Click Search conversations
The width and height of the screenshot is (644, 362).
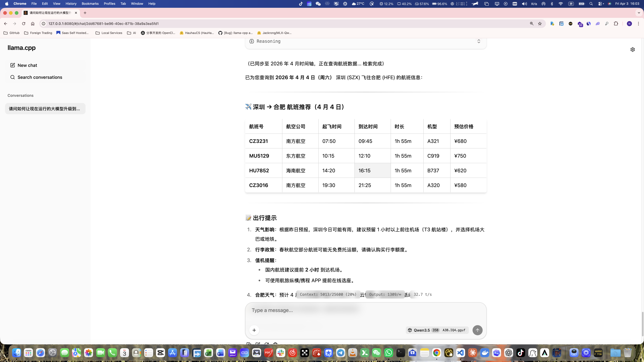40,77
